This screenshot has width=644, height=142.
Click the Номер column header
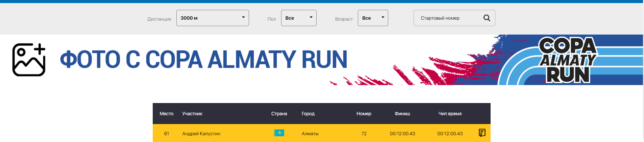click(364, 114)
